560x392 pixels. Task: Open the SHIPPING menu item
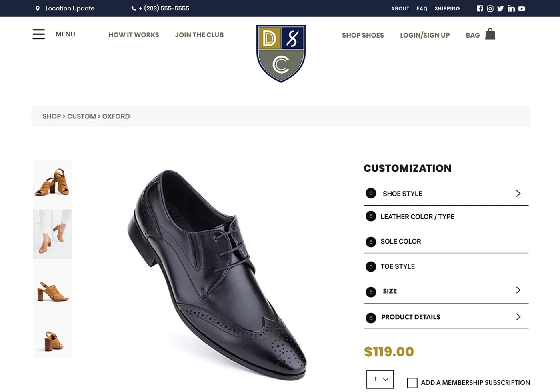tap(447, 8)
